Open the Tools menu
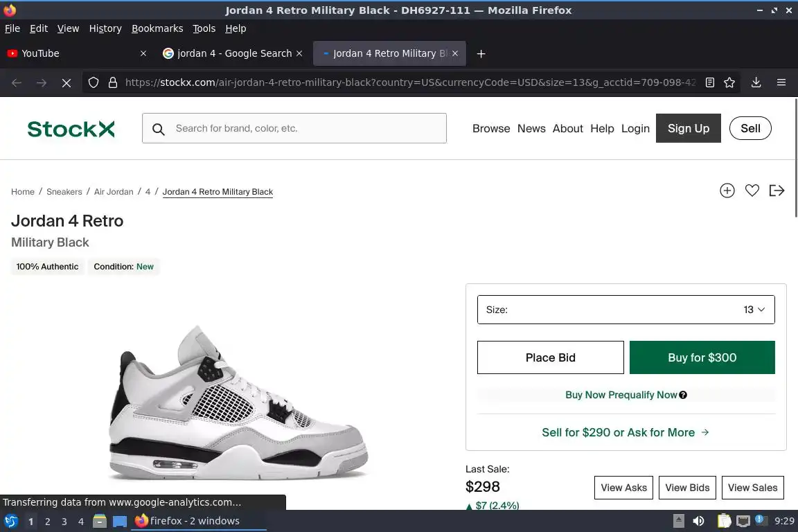 tap(204, 28)
